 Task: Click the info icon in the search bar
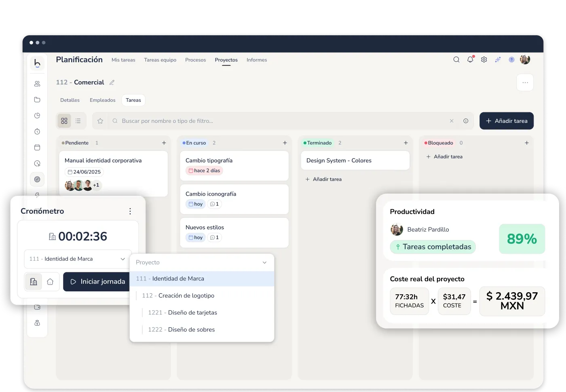click(466, 121)
